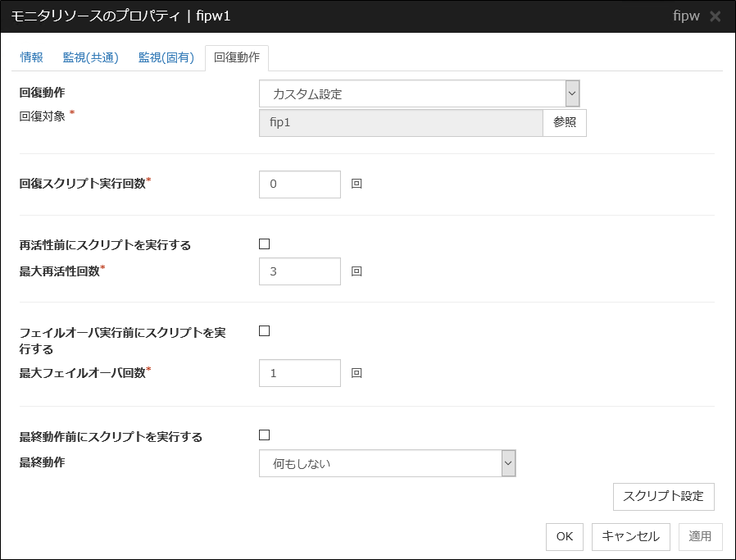Confirm settings with the OK button

564,537
